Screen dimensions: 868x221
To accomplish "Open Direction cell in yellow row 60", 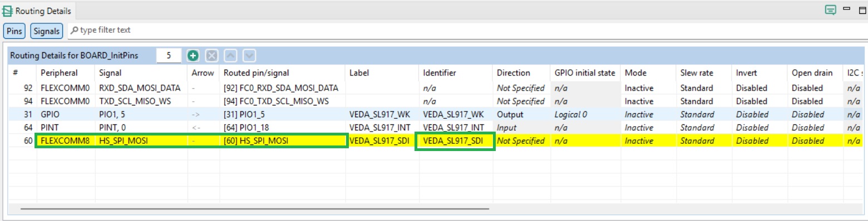I will coord(522,141).
